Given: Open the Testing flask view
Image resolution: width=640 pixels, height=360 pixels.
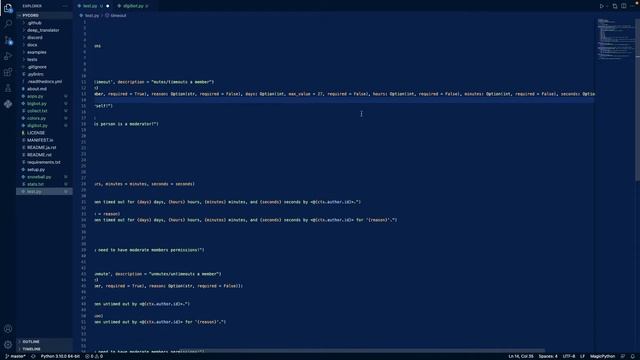Looking at the screenshot, I should point(8,88).
